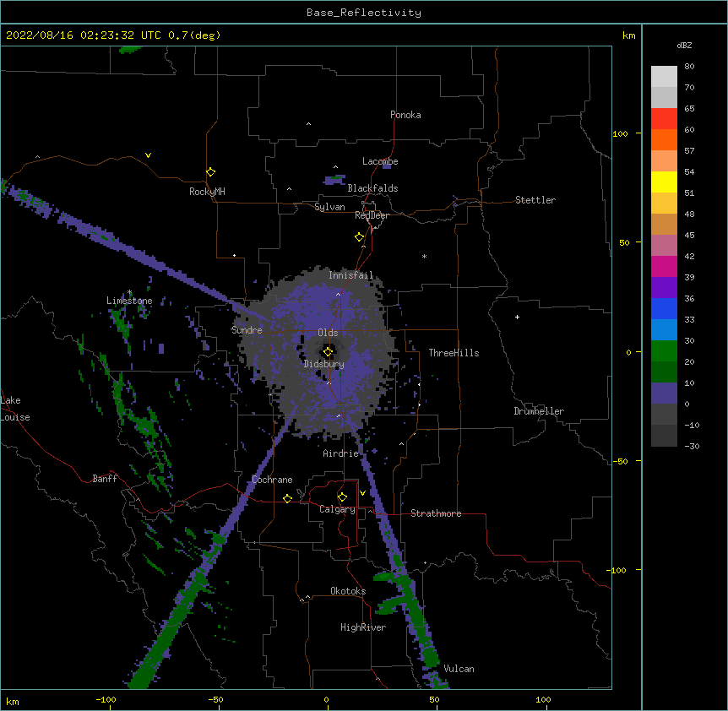Select the ThreeHills label
728x711 pixels.
click(x=454, y=353)
